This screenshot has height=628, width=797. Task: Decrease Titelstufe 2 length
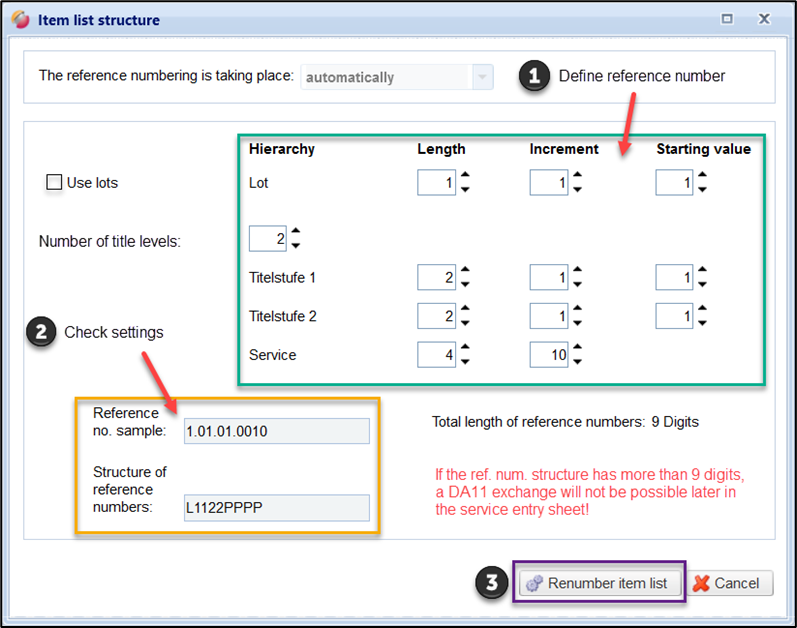[x=465, y=322]
